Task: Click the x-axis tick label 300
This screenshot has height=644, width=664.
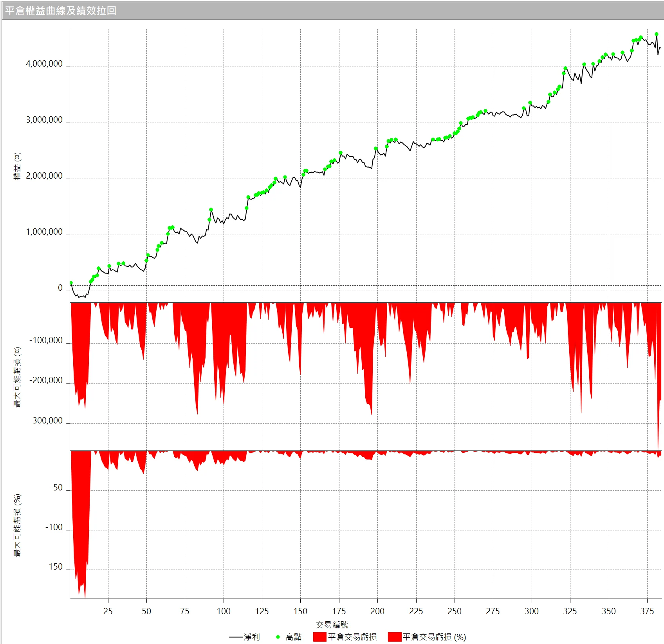Action: pyautogui.click(x=532, y=611)
